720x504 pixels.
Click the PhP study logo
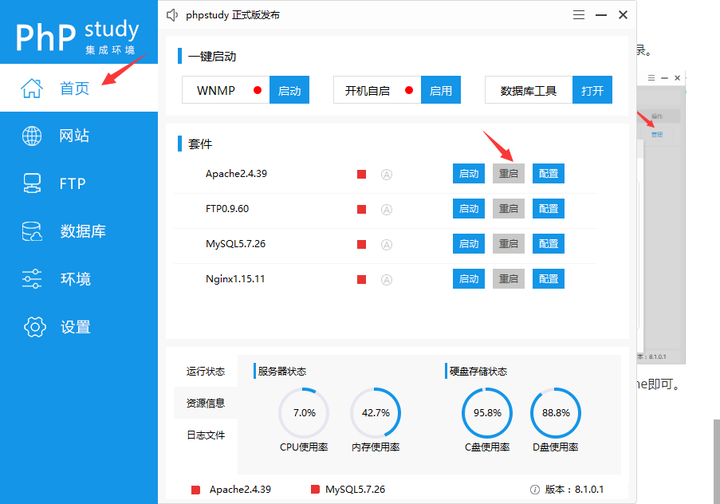pyautogui.click(x=78, y=37)
